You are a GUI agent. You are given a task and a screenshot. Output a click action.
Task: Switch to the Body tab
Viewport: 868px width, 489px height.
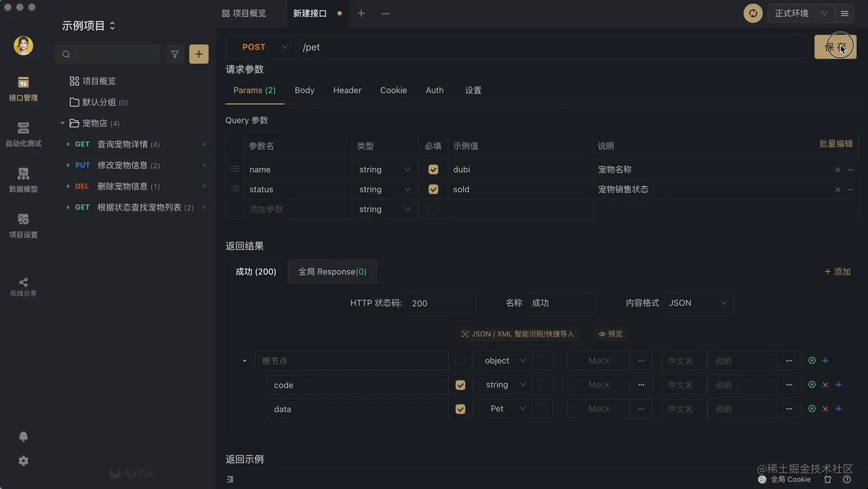[x=304, y=90]
